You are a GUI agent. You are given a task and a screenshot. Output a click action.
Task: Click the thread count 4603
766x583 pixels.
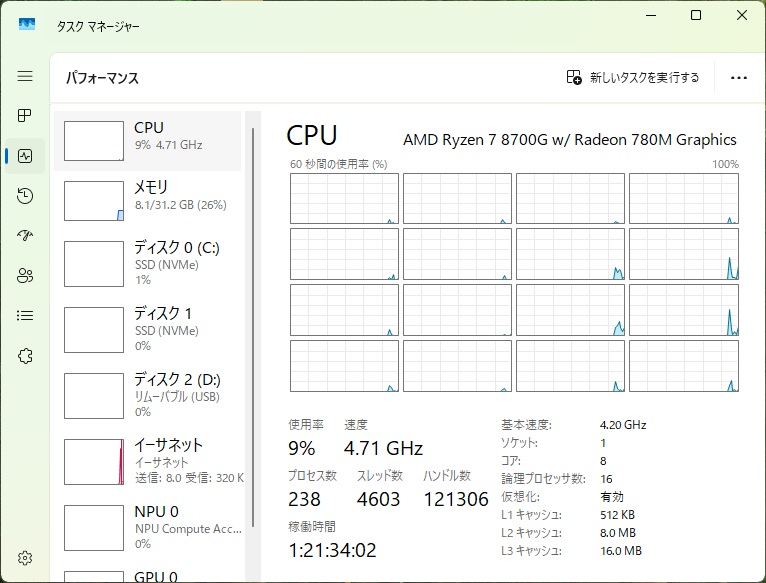[378, 499]
